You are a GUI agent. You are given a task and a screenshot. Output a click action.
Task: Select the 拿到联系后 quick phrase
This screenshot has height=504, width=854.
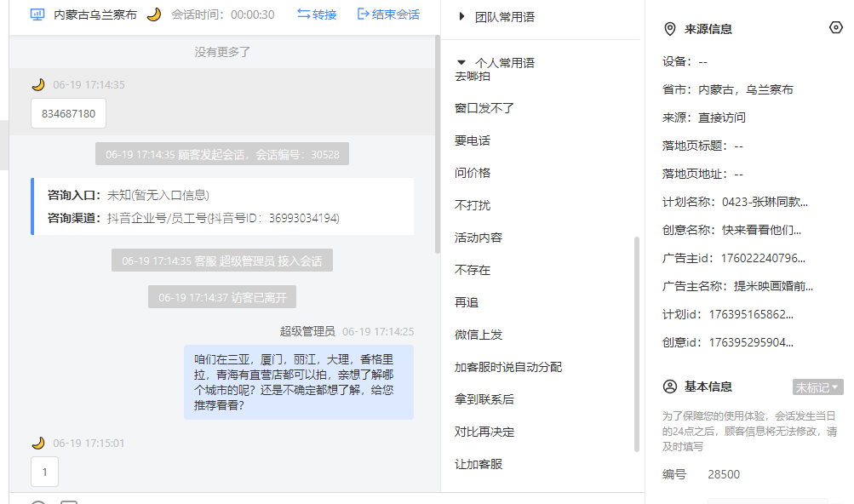coord(484,399)
